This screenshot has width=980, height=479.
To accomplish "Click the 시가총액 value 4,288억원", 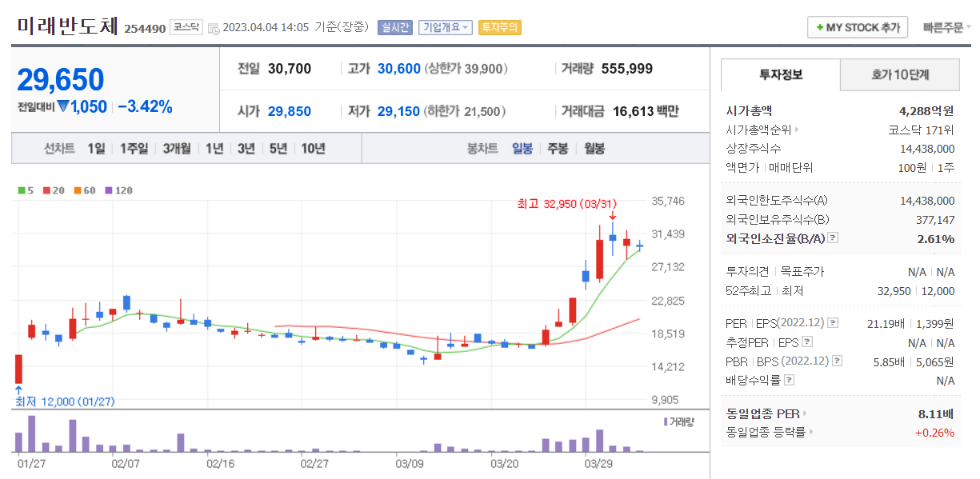I will [926, 110].
